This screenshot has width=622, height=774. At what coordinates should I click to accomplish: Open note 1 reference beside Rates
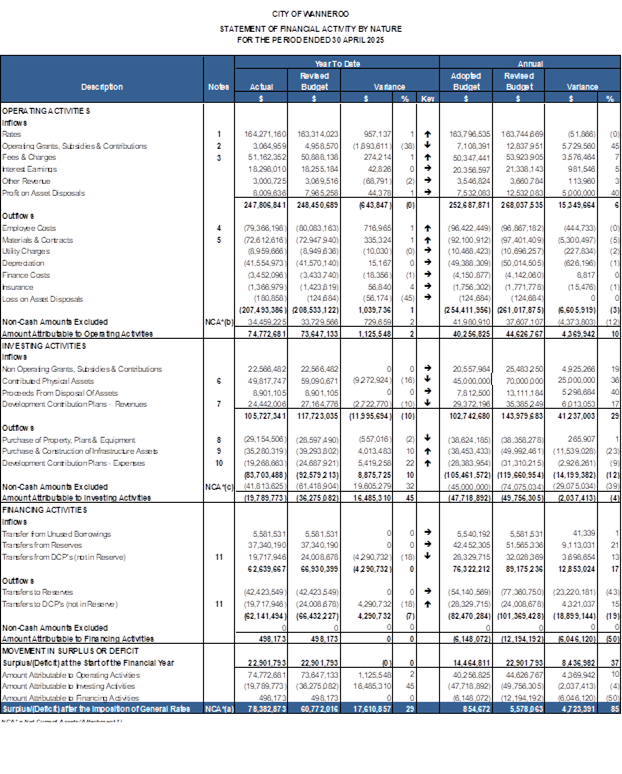[x=218, y=133]
